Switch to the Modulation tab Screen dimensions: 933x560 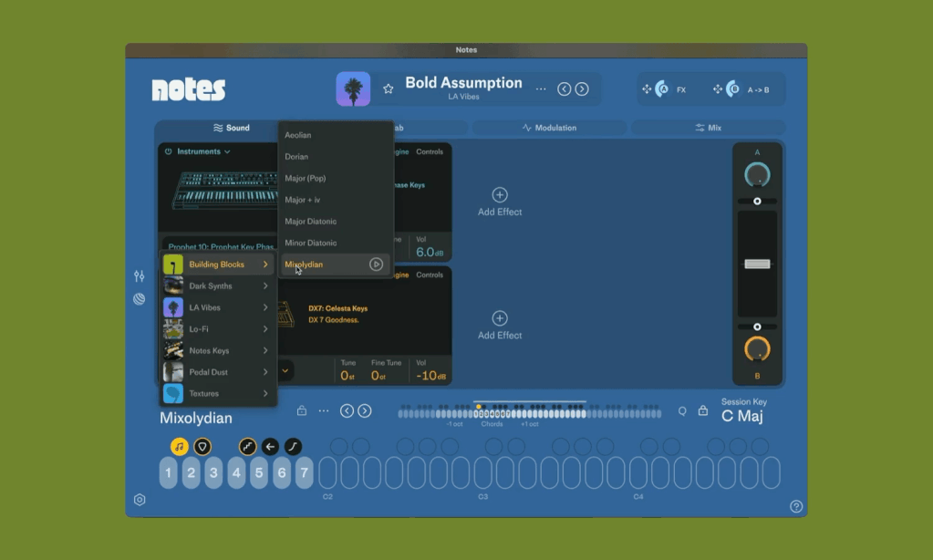click(549, 128)
